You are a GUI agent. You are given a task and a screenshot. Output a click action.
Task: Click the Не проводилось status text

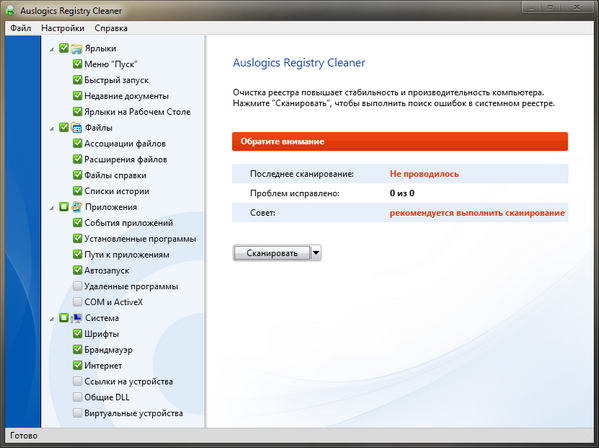click(424, 174)
